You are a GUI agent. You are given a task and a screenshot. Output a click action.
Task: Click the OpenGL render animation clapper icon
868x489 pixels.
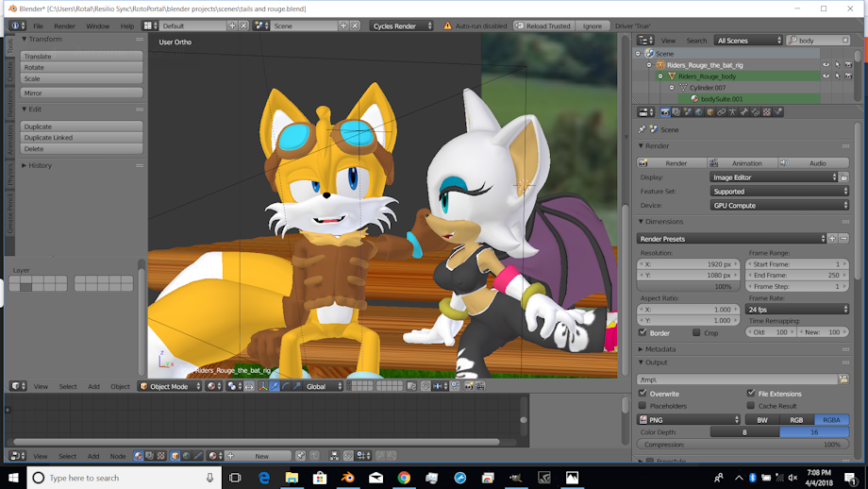point(480,386)
